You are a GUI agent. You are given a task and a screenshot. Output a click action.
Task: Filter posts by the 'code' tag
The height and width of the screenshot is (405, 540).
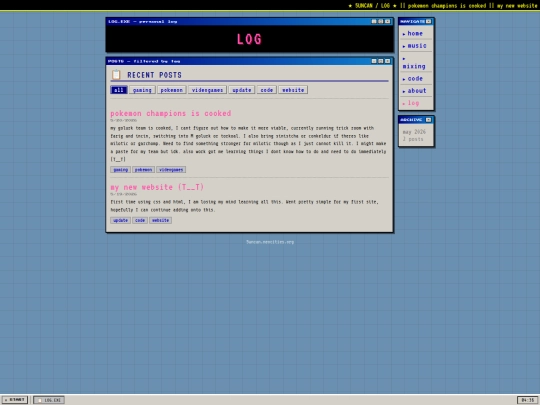(x=267, y=90)
